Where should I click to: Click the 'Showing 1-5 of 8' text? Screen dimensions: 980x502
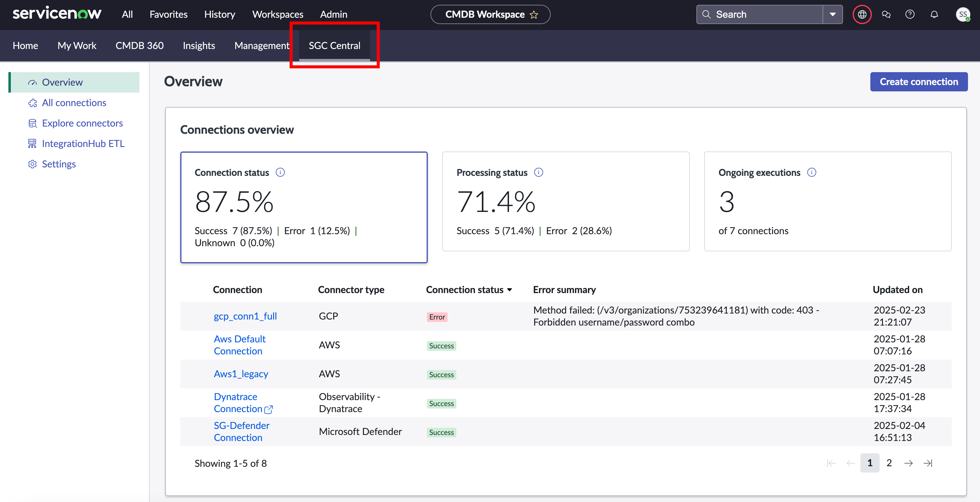click(x=230, y=464)
